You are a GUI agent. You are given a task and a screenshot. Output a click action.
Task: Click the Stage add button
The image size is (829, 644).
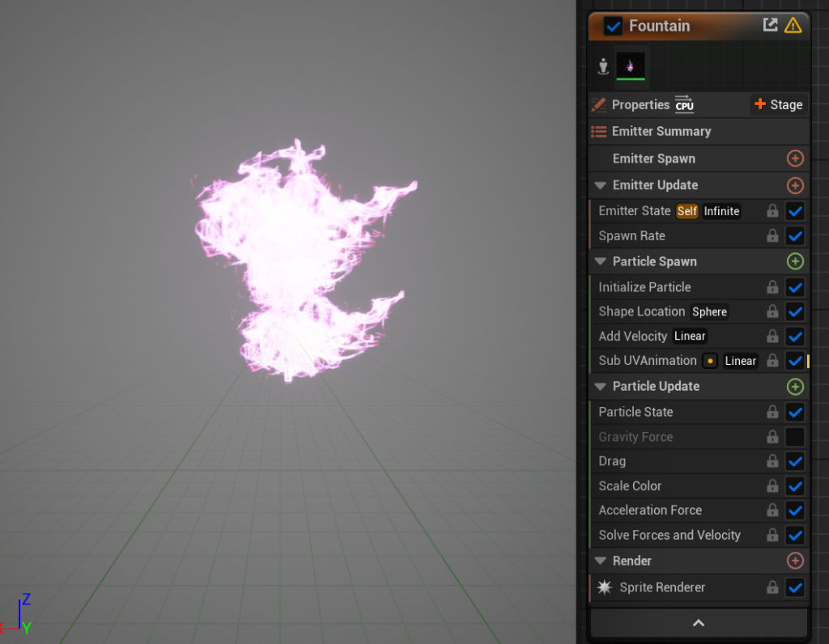tap(777, 104)
